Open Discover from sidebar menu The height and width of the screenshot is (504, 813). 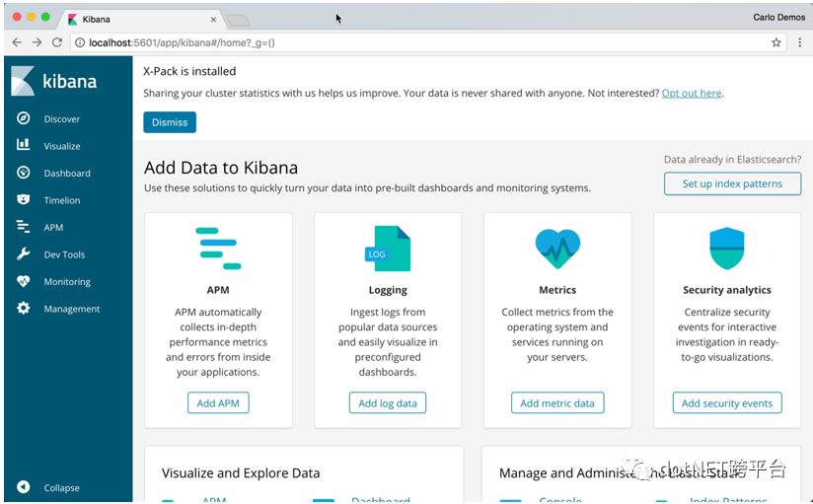[x=62, y=118]
